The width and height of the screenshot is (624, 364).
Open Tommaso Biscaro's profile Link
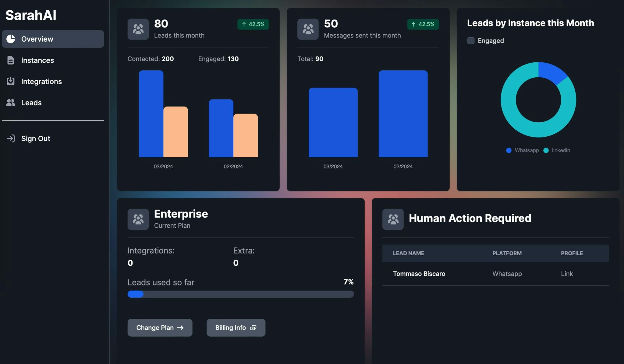567,274
